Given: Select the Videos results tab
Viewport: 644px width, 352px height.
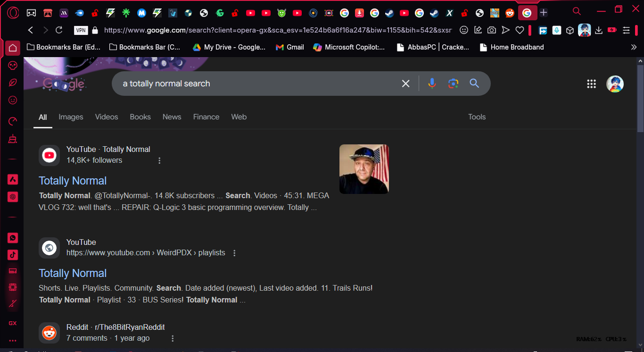Looking at the screenshot, I should (x=107, y=117).
